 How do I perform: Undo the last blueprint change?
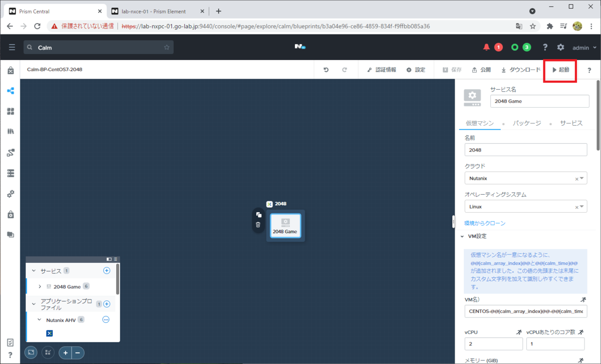(x=326, y=70)
